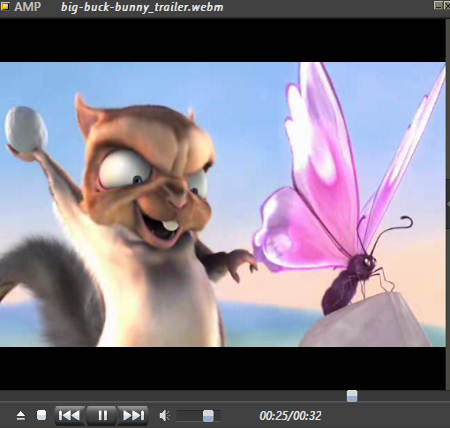Click the volume slider handle

click(208, 416)
